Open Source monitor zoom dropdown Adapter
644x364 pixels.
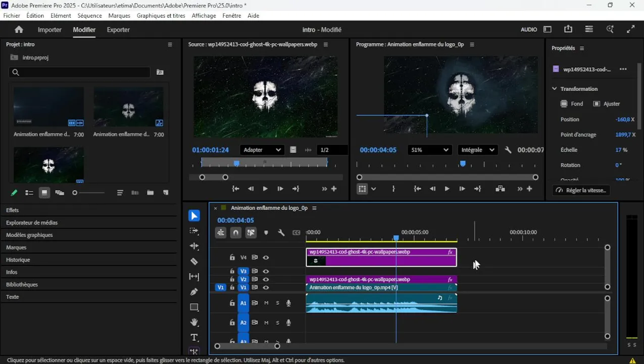click(x=262, y=150)
